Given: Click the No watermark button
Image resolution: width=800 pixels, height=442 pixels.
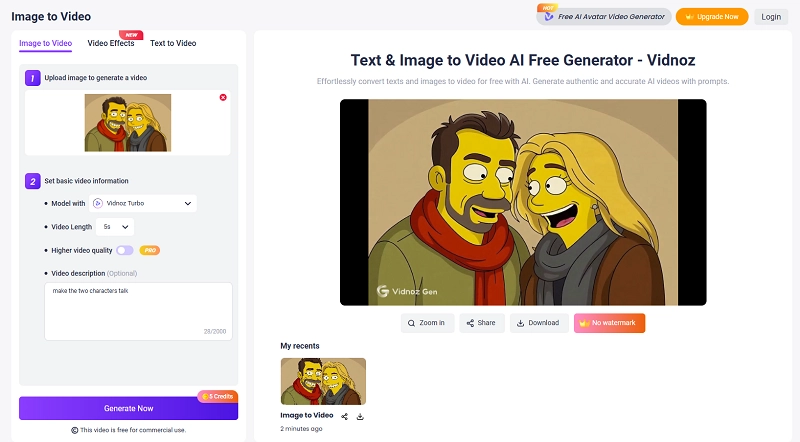Looking at the screenshot, I should coord(609,323).
